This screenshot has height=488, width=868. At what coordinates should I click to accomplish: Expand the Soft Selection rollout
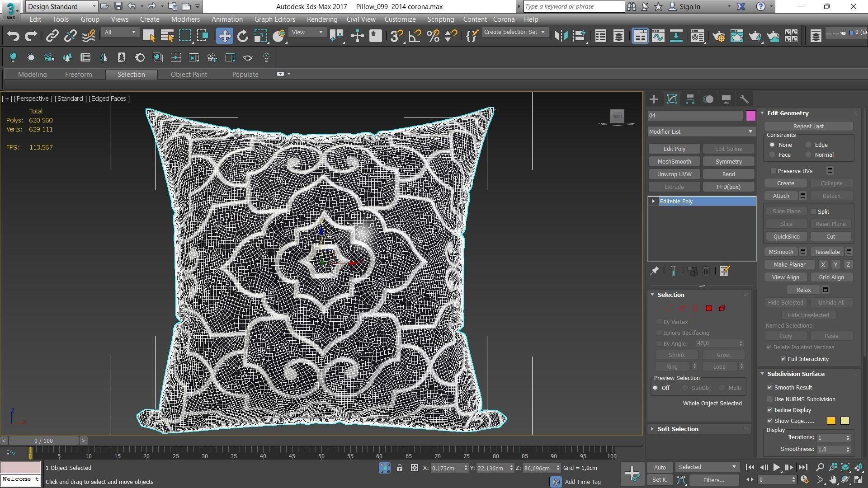[677, 429]
